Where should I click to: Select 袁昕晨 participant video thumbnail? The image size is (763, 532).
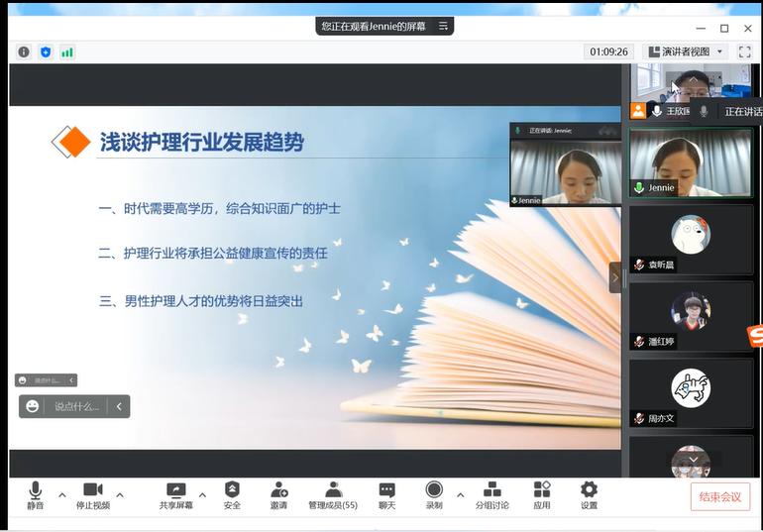pyautogui.click(x=691, y=239)
